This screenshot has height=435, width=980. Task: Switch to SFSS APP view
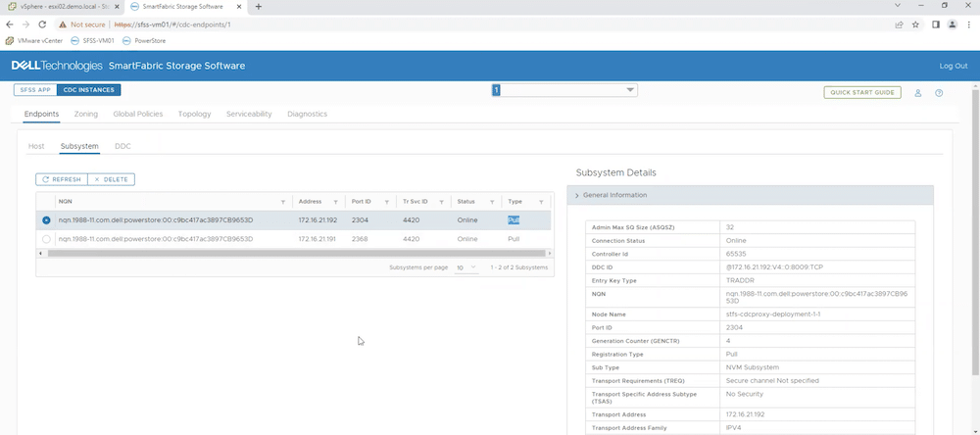pos(35,90)
